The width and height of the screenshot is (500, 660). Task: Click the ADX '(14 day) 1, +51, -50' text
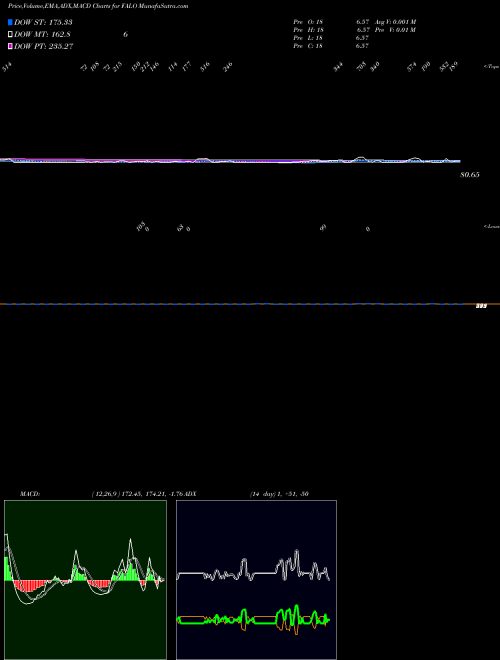click(279, 494)
